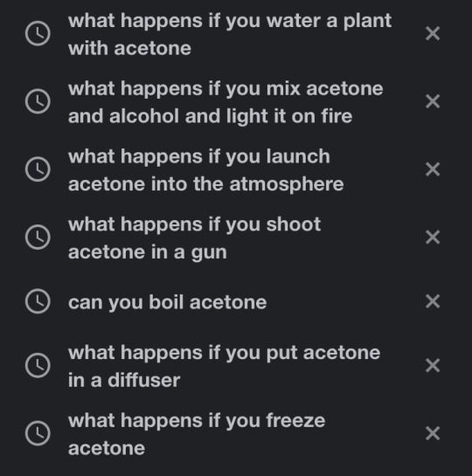The height and width of the screenshot is (476, 472).
Task: Remove 'launch acetone into the atmosphere' entry
Action: 433,169
